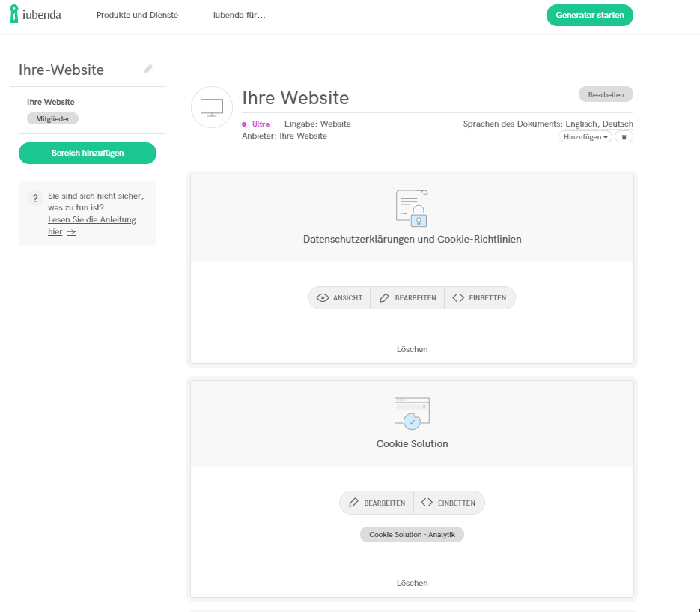Viewport: 700px width, 612px height.
Task: Click the question mark help icon
Action: coord(34,199)
